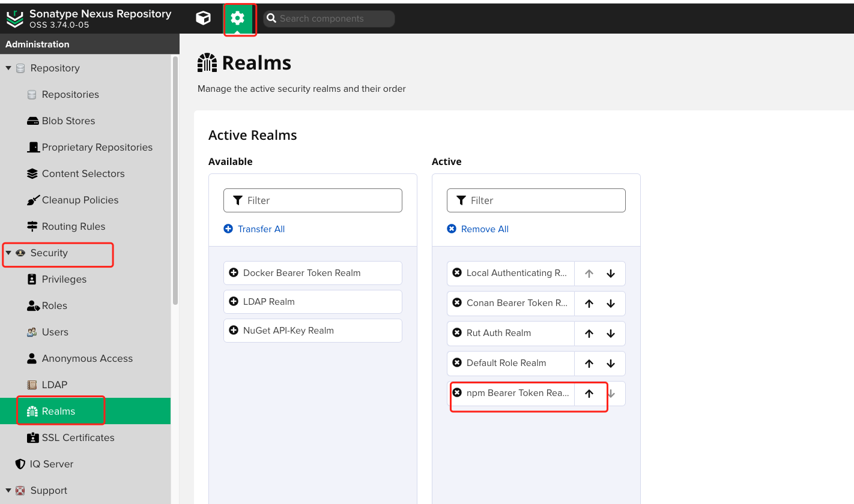Open Roles under Security
The width and height of the screenshot is (854, 504).
(x=55, y=306)
